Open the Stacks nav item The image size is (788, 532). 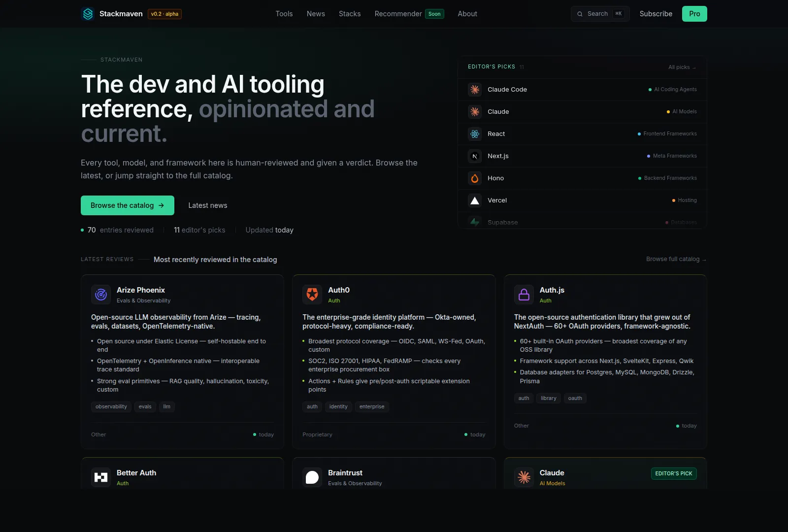point(350,14)
